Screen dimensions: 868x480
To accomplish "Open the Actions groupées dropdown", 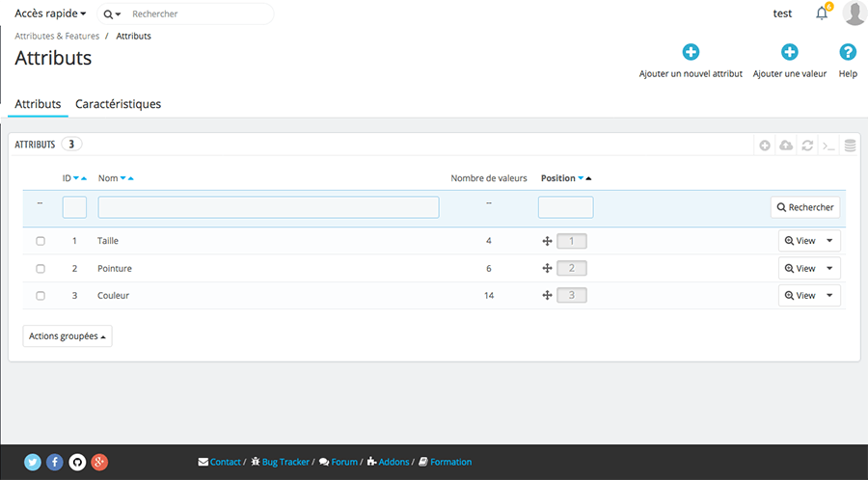I will pos(68,335).
